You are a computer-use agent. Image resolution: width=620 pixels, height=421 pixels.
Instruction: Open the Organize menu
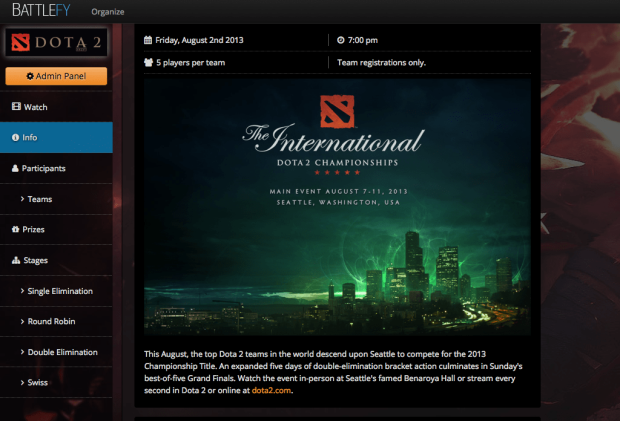point(108,12)
